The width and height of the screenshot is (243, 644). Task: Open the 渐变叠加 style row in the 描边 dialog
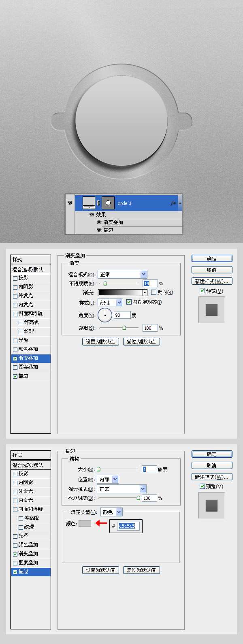click(x=31, y=554)
